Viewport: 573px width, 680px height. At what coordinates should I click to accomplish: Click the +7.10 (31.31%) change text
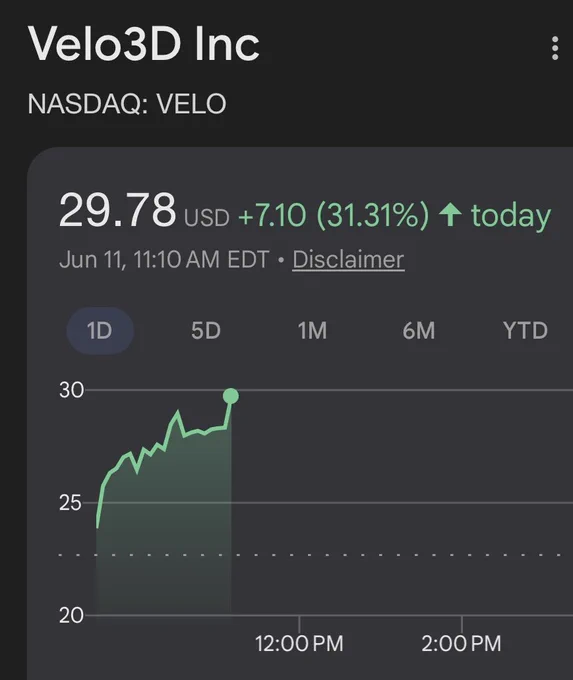[x=333, y=215]
